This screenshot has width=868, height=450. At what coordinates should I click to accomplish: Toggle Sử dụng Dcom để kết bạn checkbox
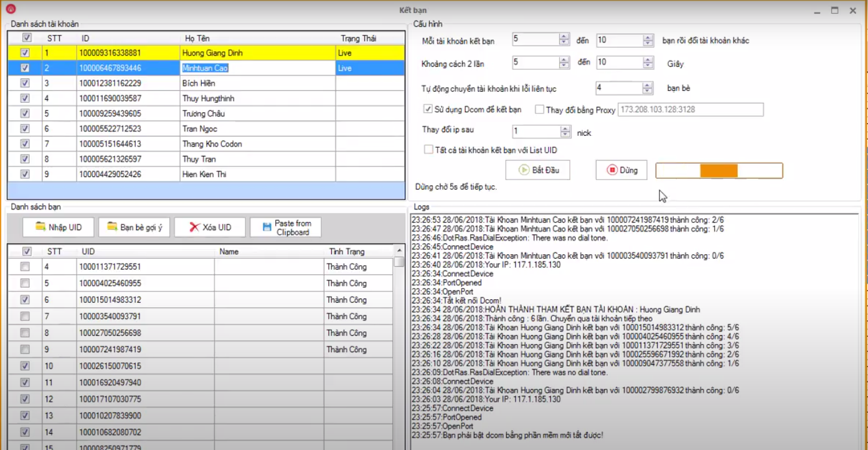pos(428,109)
